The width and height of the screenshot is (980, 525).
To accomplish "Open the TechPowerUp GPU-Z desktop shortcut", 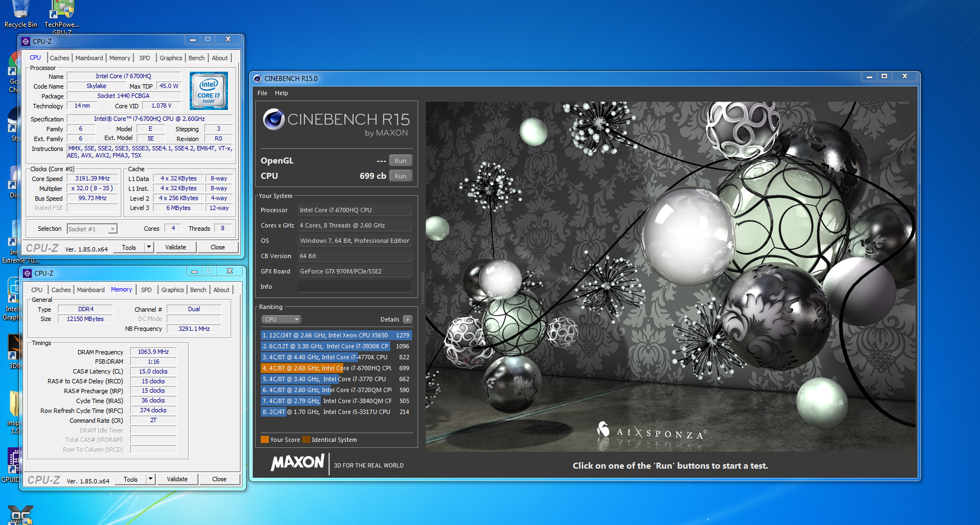I will click(62, 15).
